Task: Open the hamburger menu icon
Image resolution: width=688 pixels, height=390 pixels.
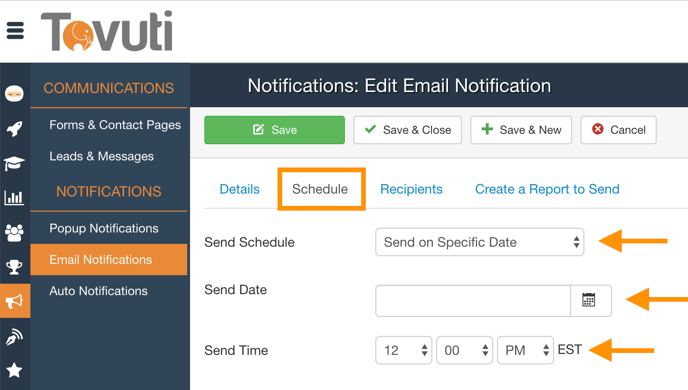Action: 15,30
